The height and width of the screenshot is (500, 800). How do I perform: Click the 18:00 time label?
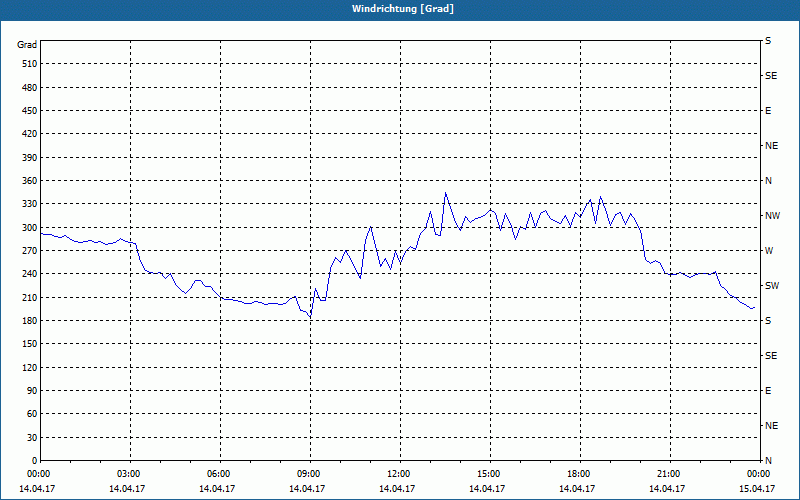[x=579, y=474]
